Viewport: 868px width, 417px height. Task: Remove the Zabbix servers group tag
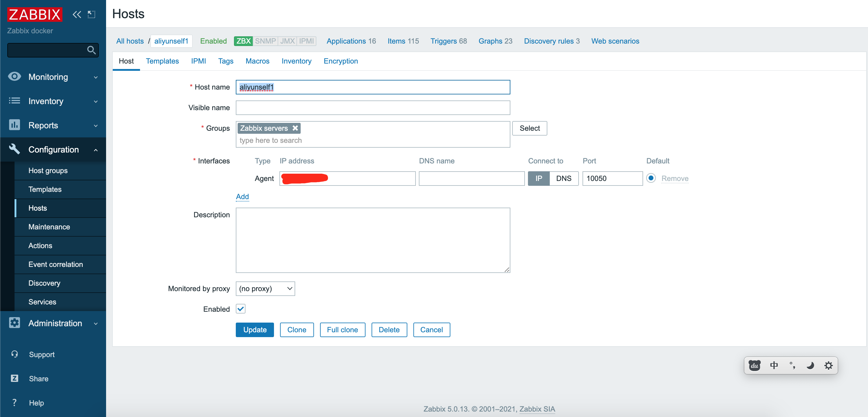point(295,128)
